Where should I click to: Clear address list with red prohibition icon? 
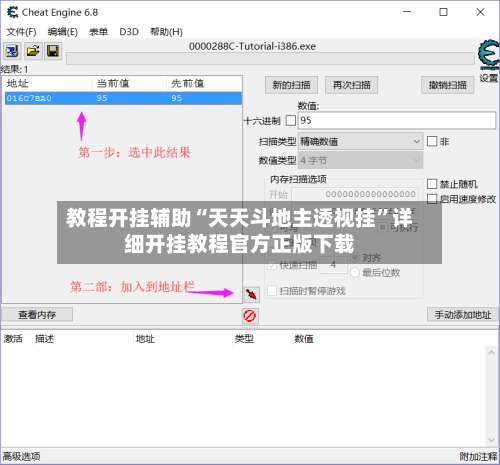(250, 315)
